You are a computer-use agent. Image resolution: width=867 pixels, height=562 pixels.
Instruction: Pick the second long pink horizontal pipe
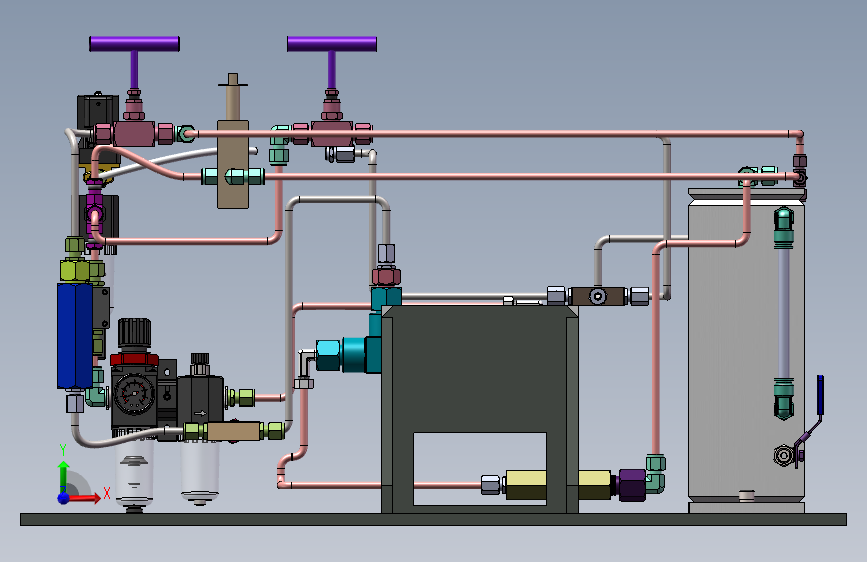pyautogui.click(x=530, y=176)
